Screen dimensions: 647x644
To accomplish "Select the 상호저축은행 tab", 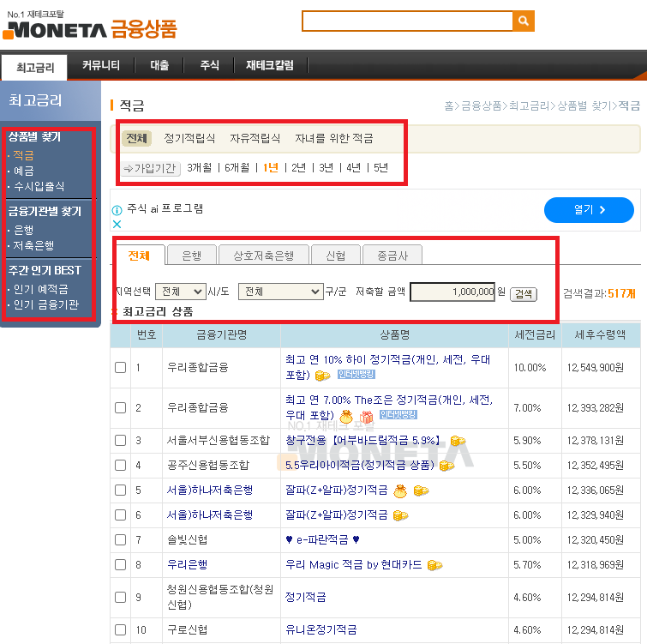I will coord(264,256).
